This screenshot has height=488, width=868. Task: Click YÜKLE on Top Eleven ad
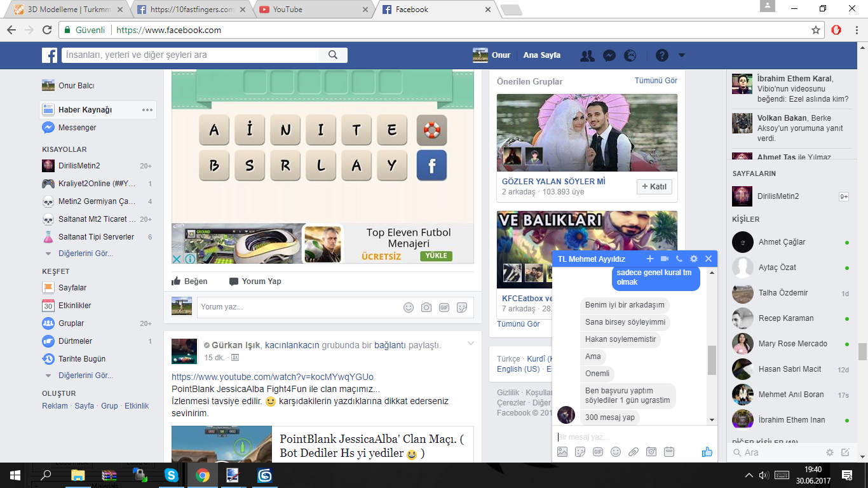pyautogui.click(x=436, y=256)
